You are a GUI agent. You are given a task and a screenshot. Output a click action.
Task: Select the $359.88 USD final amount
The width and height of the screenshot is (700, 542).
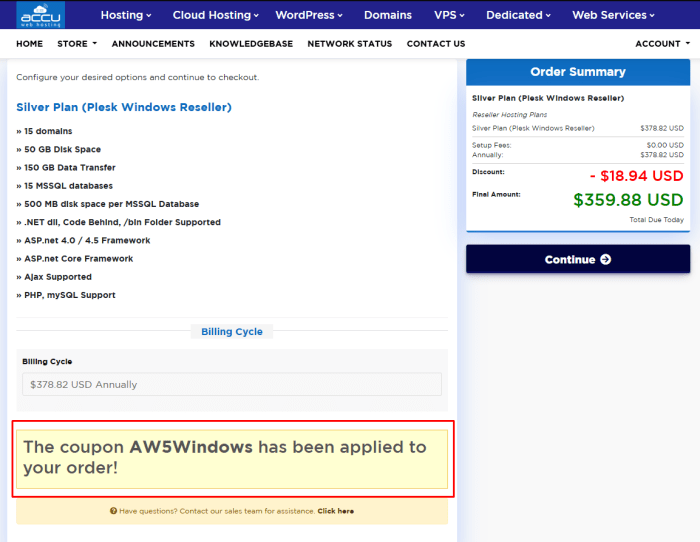click(x=628, y=200)
